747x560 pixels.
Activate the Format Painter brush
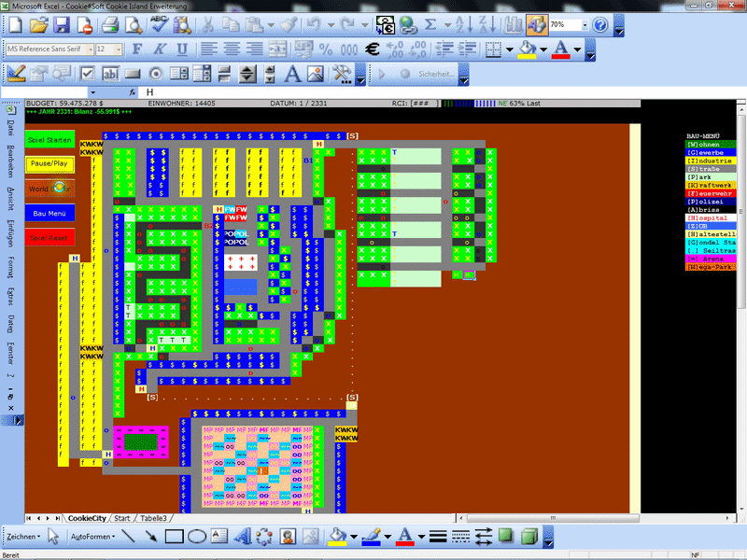point(289,25)
